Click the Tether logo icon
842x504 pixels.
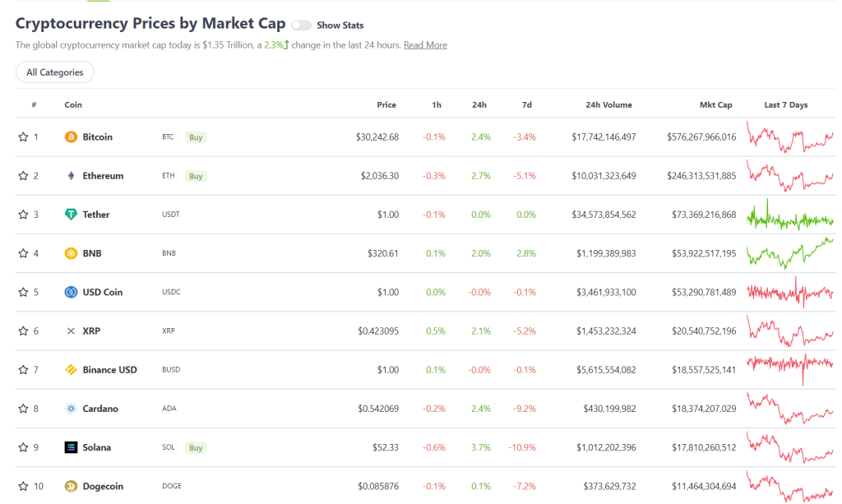click(x=71, y=215)
